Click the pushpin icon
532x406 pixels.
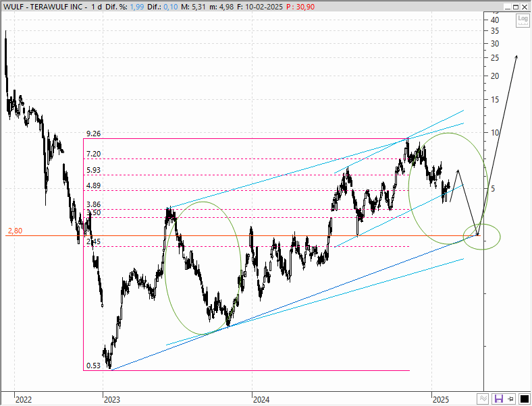pyautogui.click(x=511, y=399)
